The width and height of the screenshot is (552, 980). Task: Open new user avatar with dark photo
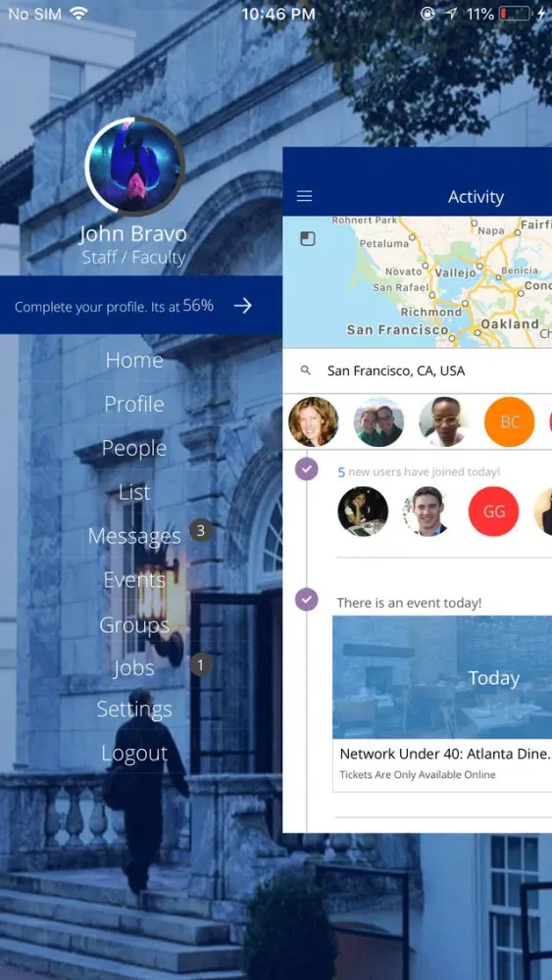[x=363, y=512]
